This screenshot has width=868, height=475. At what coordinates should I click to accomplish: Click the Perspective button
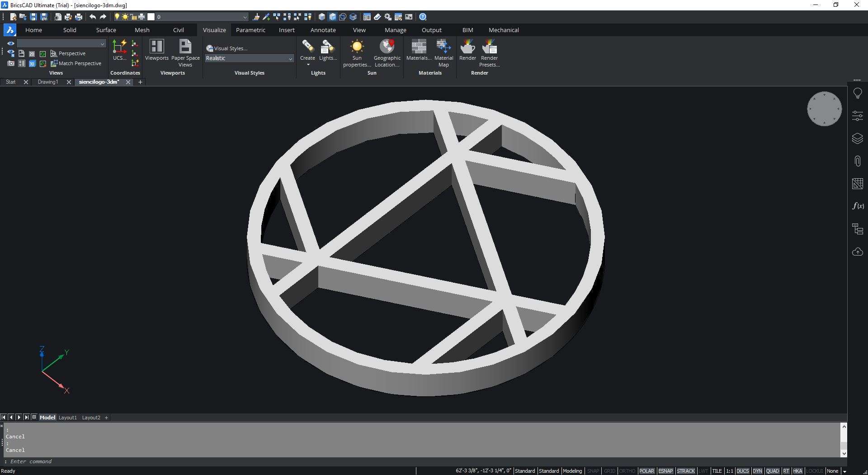tap(68, 53)
